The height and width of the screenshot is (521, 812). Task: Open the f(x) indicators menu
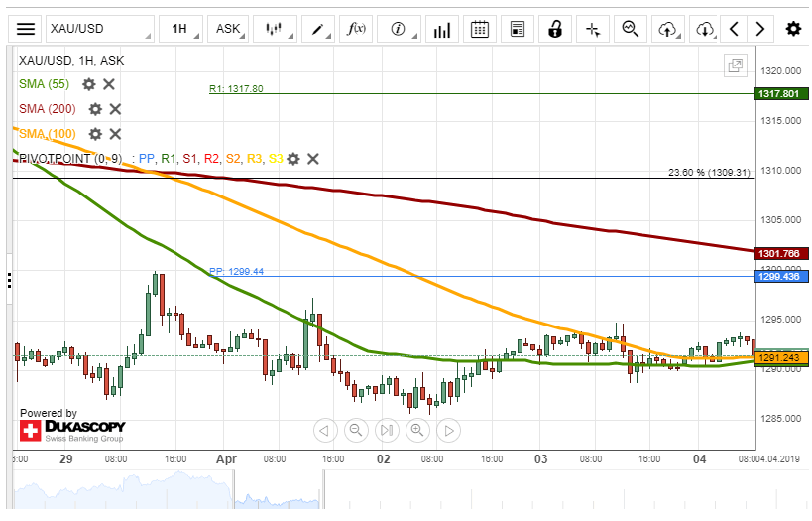356,29
